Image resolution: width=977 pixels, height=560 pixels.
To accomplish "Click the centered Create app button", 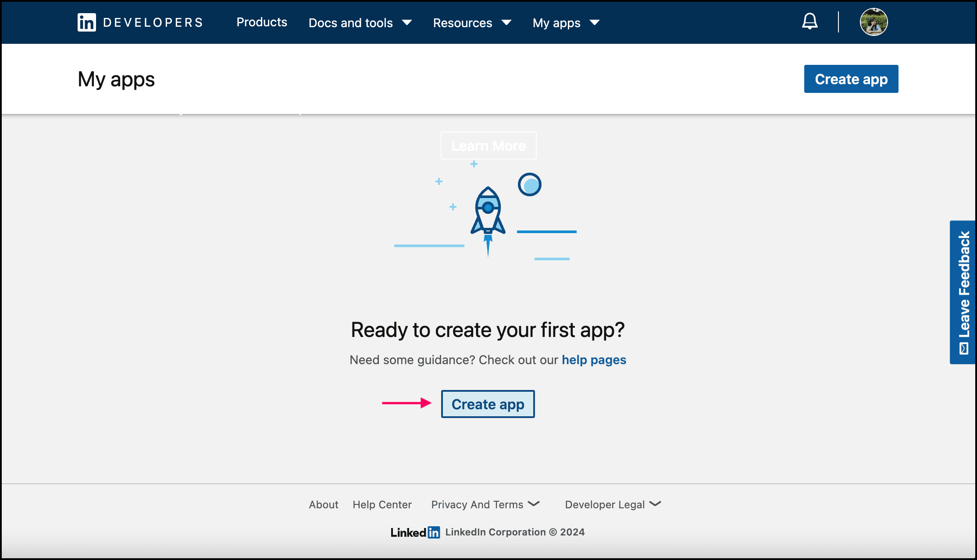I will tap(488, 404).
